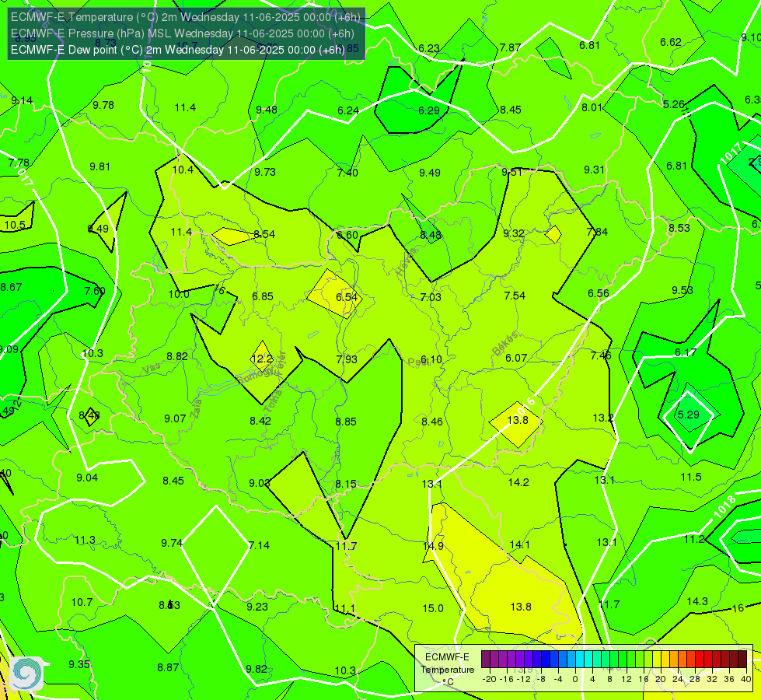Screen dimensions: 761x700
Task: Click the 6.07 dew point value
Action: pos(516,358)
